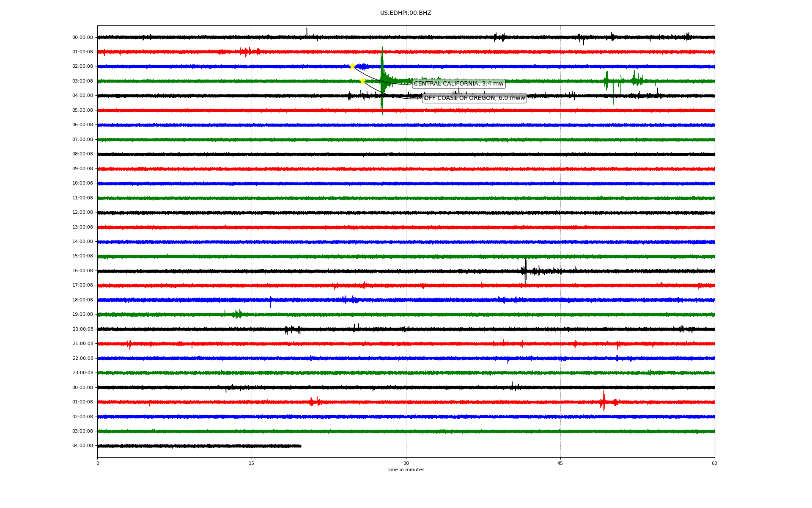The height and width of the screenshot is (508, 812).
Task: Click the 12:00:08 row time label
Action: 82,213
